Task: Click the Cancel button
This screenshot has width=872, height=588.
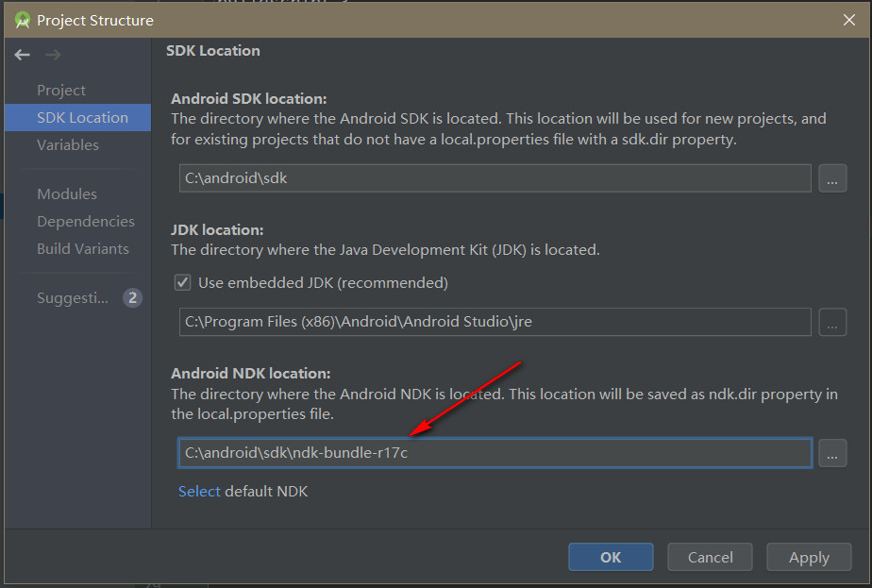Action: coord(710,557)
